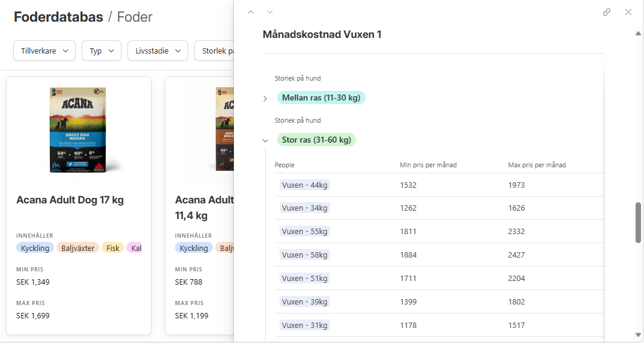Go to previous record with up chevron
This screenshot has height=343, width=644.
251,12
